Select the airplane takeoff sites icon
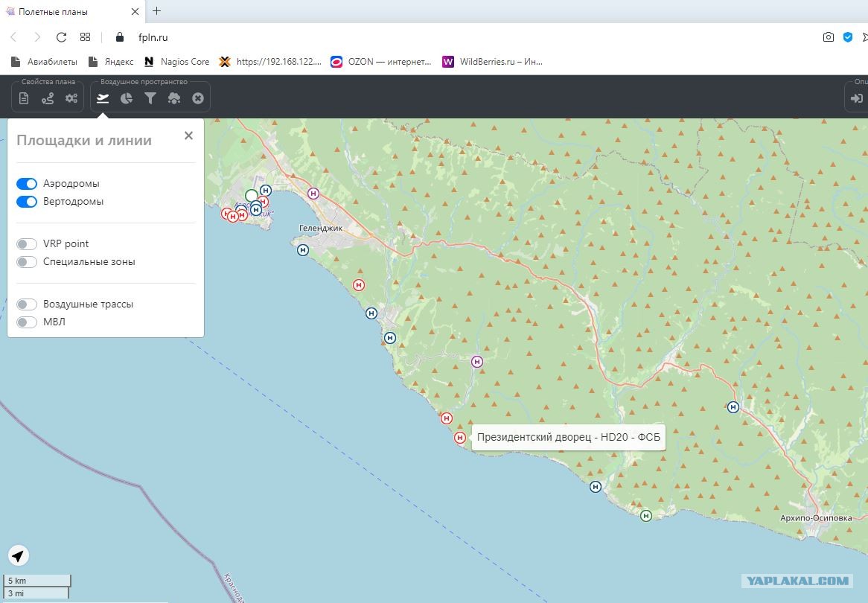This screenshot has width=868, height=603. coord(103,98)
